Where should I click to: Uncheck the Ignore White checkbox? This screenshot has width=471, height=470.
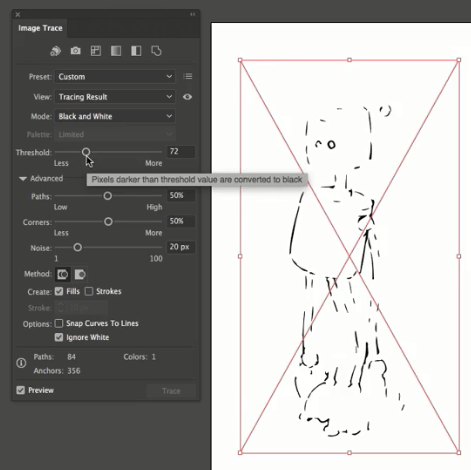59,337
